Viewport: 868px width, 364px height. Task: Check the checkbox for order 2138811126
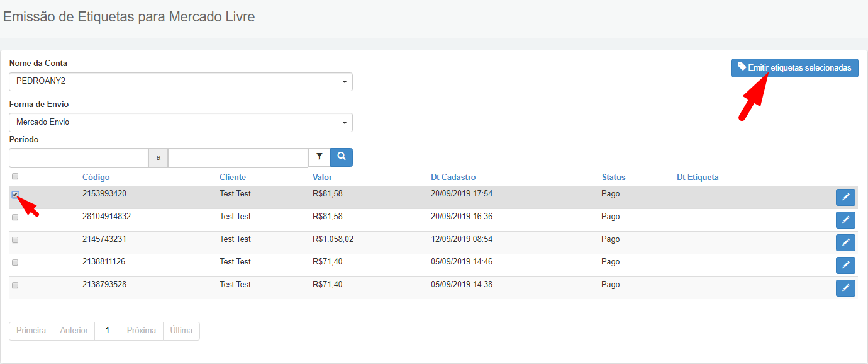tap(15, 263)
